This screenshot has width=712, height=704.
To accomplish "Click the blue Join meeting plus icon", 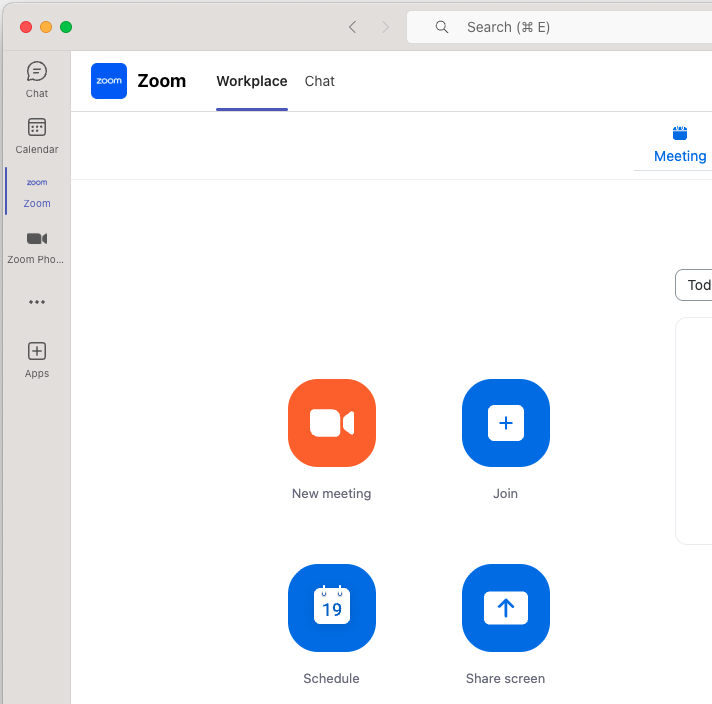I will coord(505,423).
